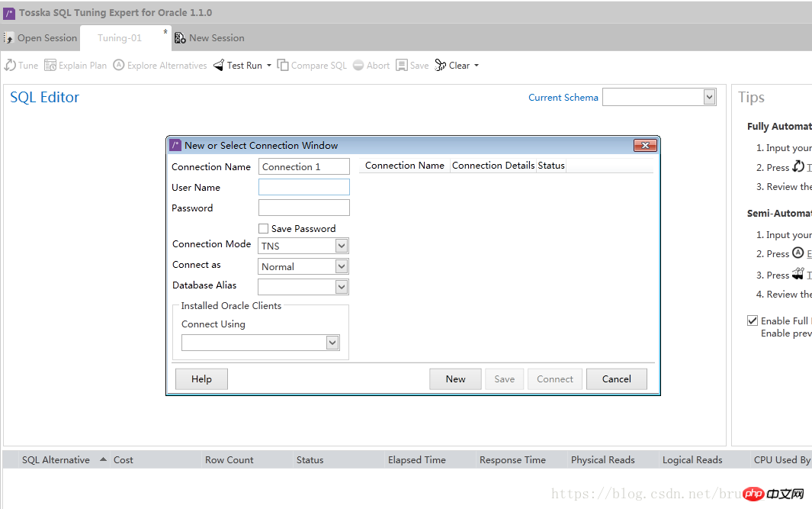
Task: Click the Compare SQL icon
Action: click(x=283, y=66)
